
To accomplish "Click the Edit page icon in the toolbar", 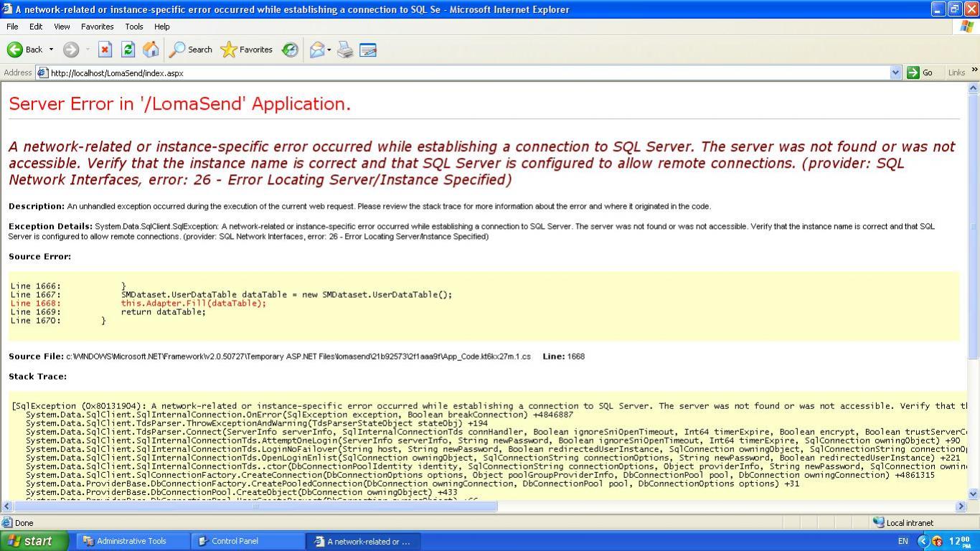I will tap(368, 50).
